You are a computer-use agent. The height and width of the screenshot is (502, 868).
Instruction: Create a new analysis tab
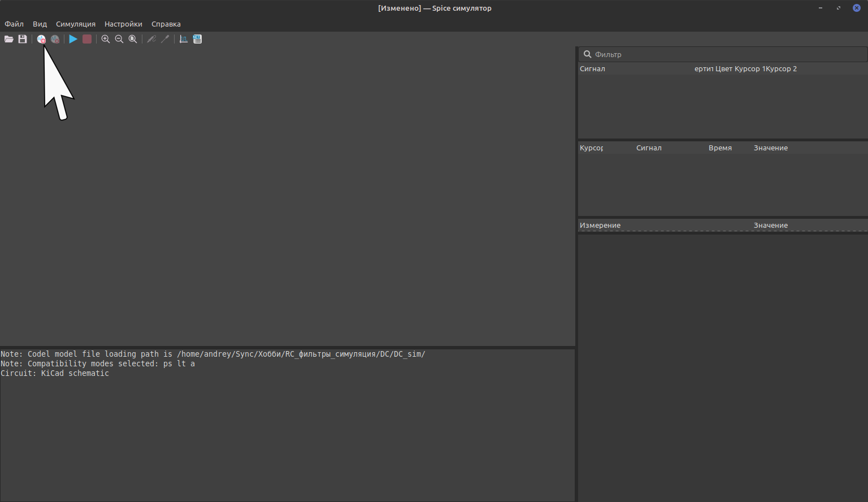41,39
